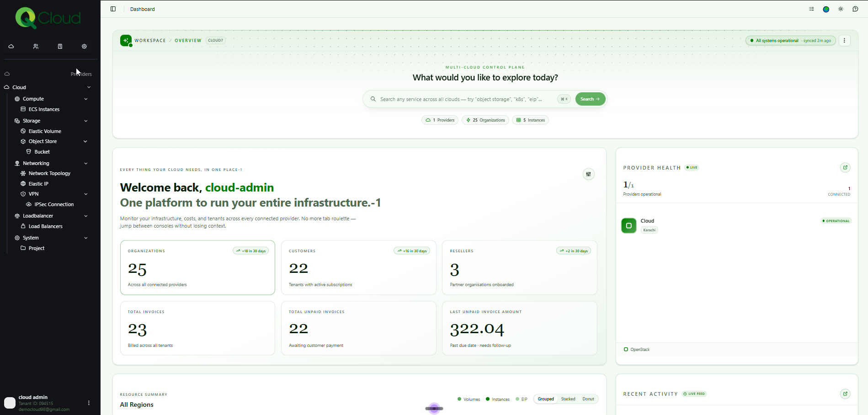Open Elastic IP page
This screenshot has width=868, height=415.
coord(38,184)
